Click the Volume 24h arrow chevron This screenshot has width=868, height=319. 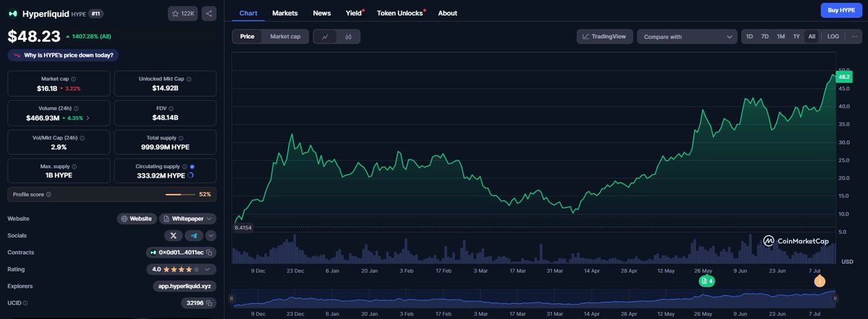[x=88, y=118]
